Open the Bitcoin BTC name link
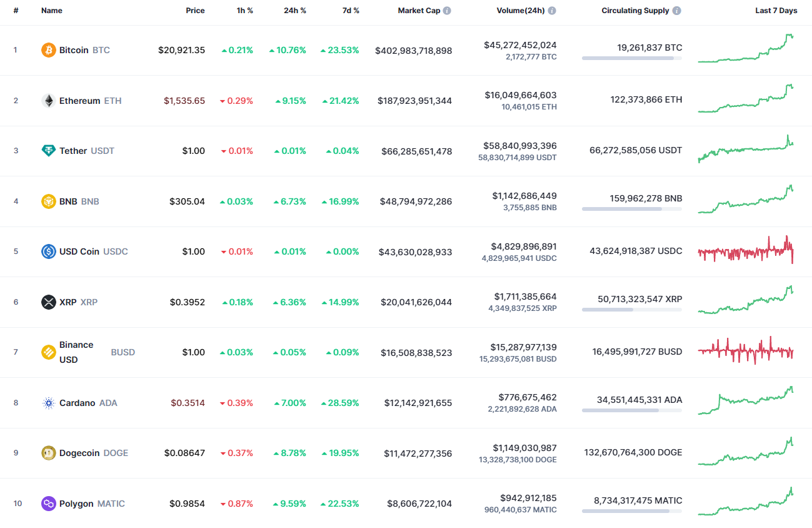Viewport: 812px width, 528px height. [74, 50]
